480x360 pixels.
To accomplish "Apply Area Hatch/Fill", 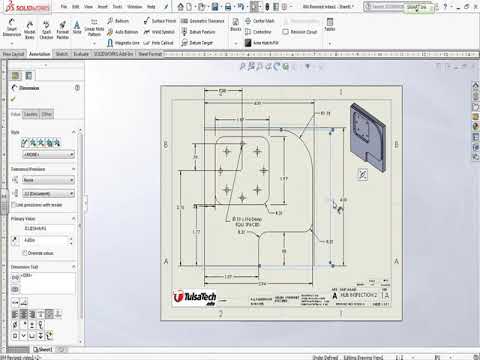I will point(262,43).
